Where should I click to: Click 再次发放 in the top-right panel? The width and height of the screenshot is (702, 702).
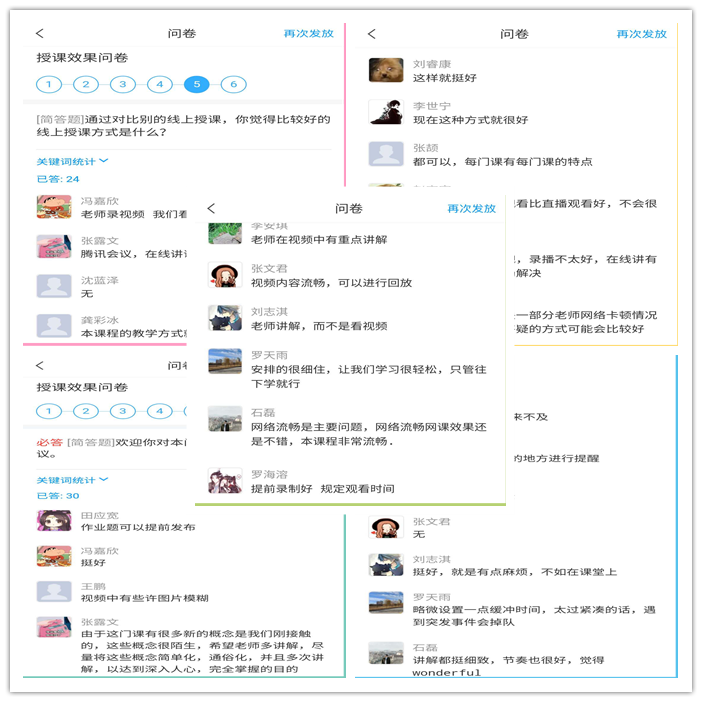click(x=641, y=34)
